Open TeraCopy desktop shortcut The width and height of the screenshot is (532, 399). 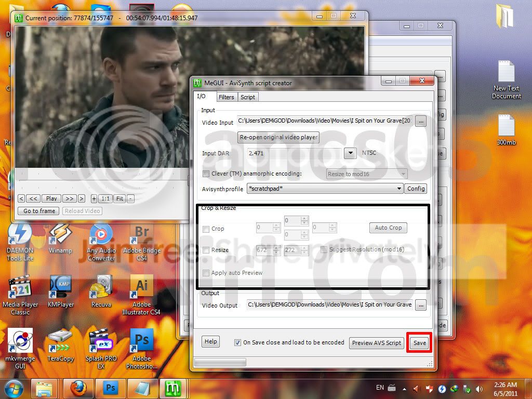coord(60,345)
